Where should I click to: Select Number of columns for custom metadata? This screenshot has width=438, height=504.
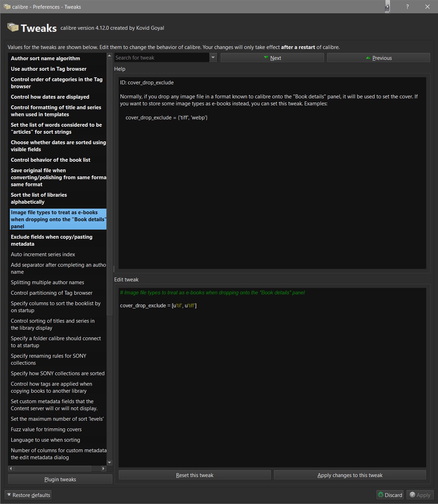tap(58, 454)
